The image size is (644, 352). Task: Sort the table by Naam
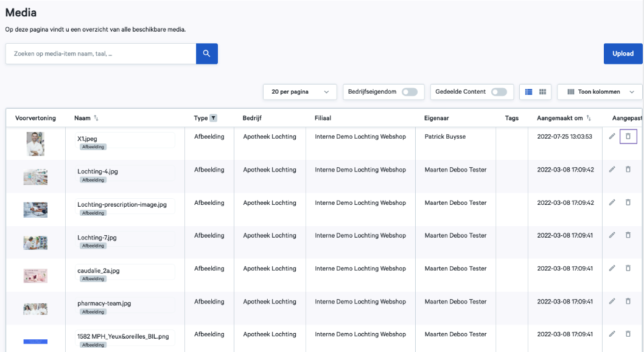pyautogui.click(x=96, y=118)
